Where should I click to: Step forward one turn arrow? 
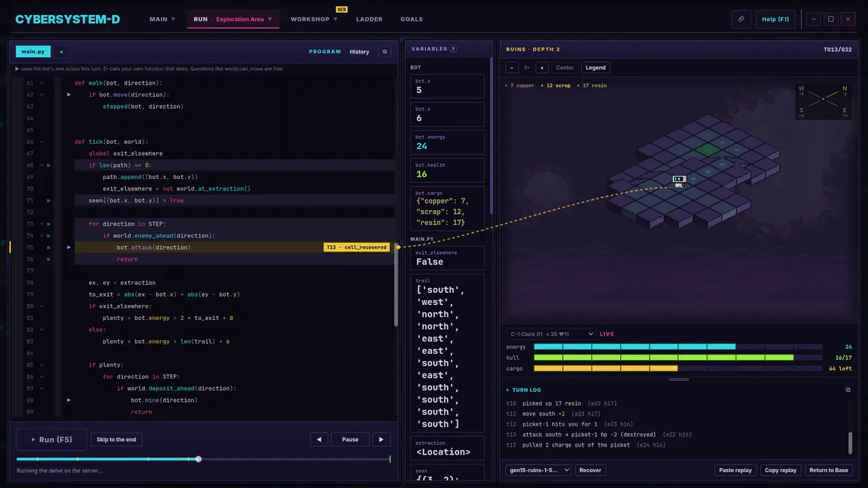tap(381, 439)
